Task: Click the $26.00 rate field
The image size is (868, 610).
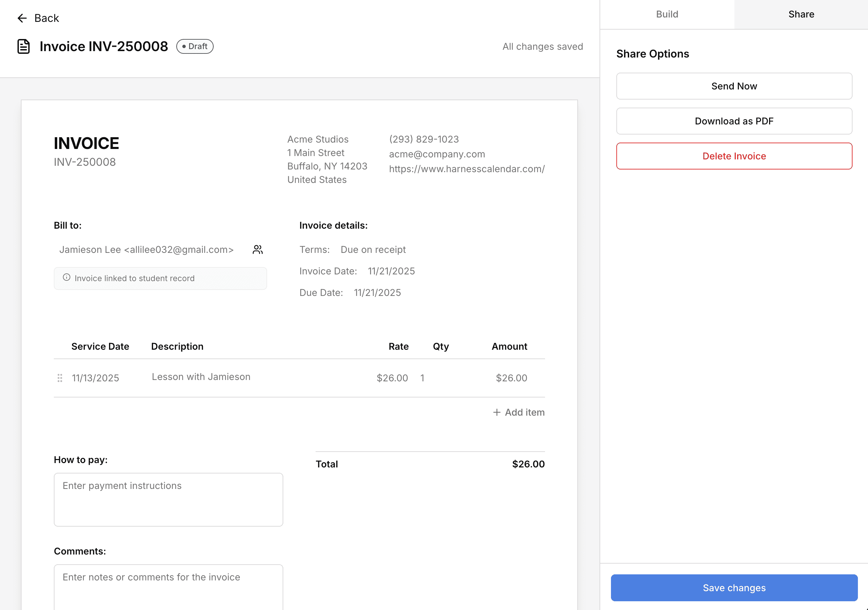Action: (x=392, y=378)
